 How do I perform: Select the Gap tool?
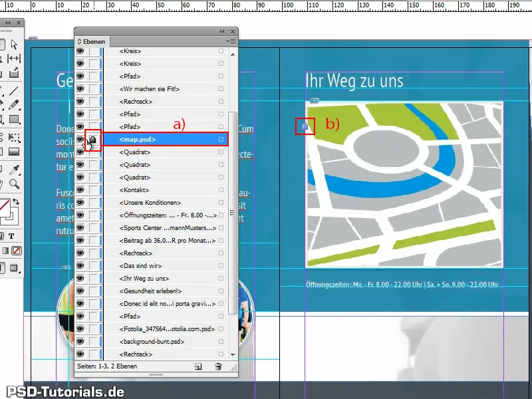click(x=14, y=59)
